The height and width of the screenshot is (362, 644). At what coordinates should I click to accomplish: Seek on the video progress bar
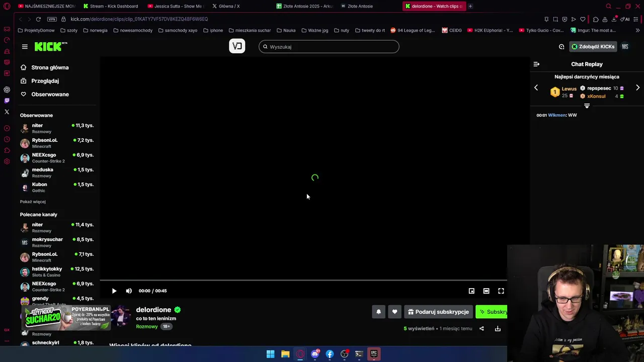(303, 281)
